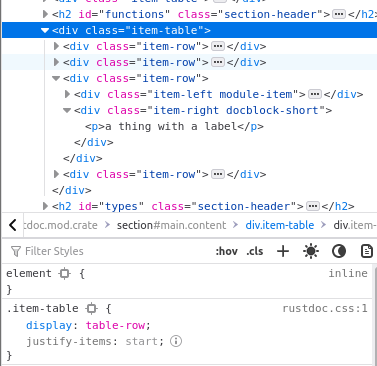377x366 pixels.
Task: Select the highlighted div class="item-table" line
Action: point(189,30)
